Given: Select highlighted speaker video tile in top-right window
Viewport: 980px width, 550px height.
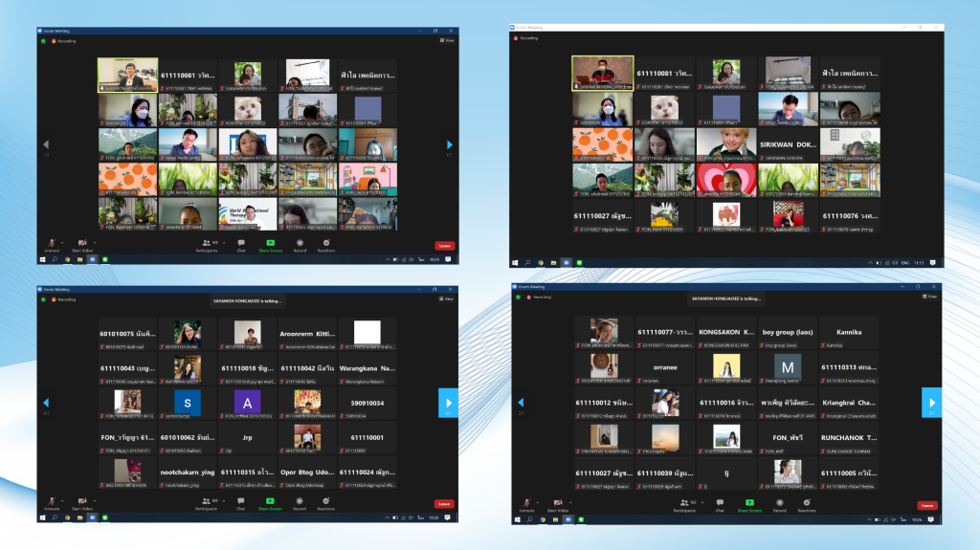Looking at the screenshot, I should (603, 73).
